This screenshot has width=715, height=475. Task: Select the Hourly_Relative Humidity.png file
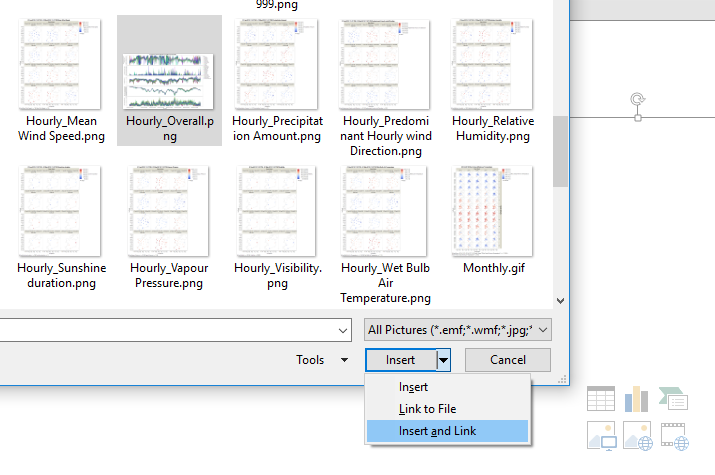point(492,80)
